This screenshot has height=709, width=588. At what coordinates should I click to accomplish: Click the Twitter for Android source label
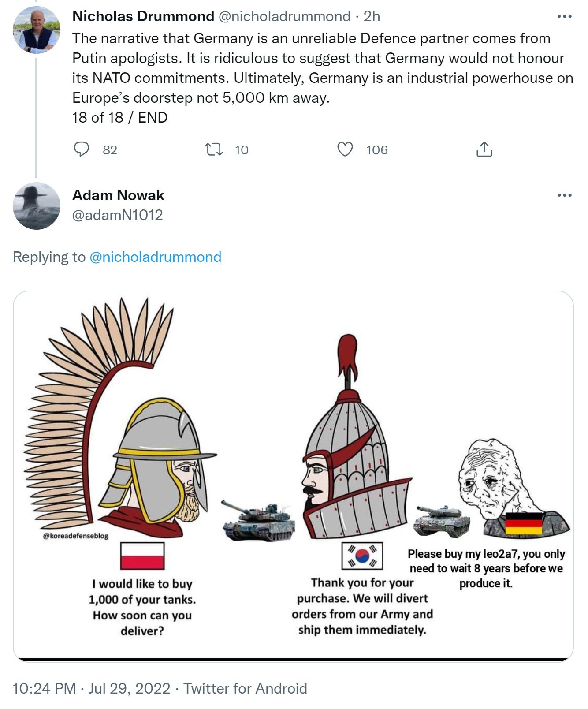[245, 688]
